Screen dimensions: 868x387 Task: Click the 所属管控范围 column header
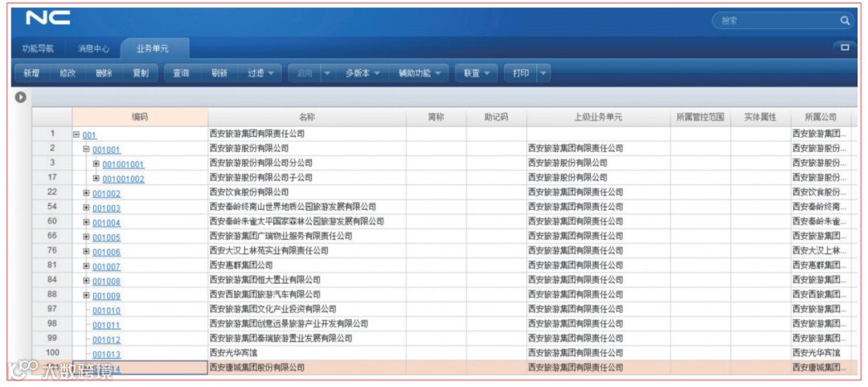(701, 117)
